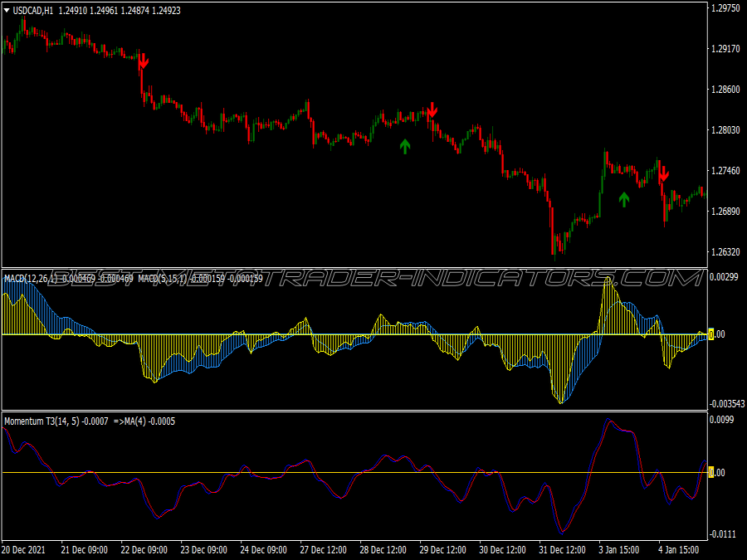Click the 29 Dec 12:00 time label
Screen dimensions: 747x560
(442, 550)
